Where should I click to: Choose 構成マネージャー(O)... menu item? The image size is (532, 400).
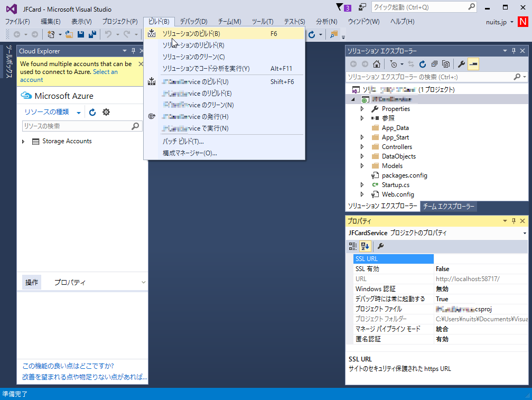(225, 153)
